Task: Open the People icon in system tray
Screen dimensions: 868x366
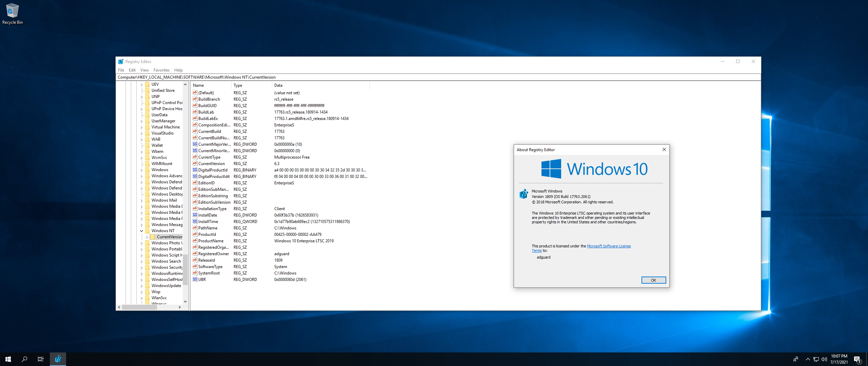Action: [796, 359]
